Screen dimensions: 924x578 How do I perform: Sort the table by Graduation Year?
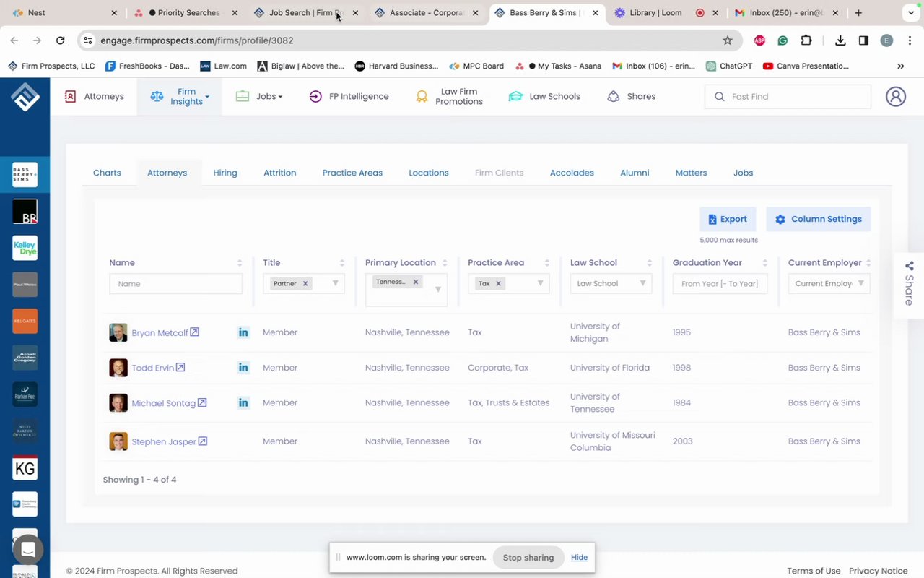765,263
